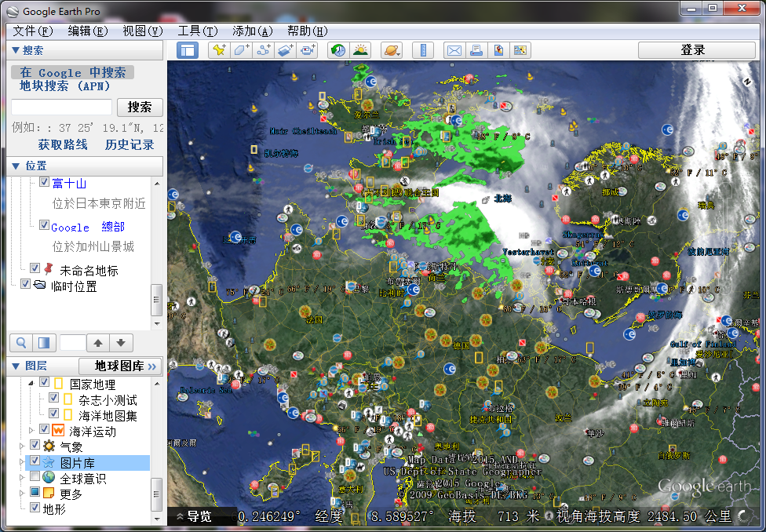The image size is (766, 532).
Task: Add a polygon from the toolbar
Action: click(241, 50)
